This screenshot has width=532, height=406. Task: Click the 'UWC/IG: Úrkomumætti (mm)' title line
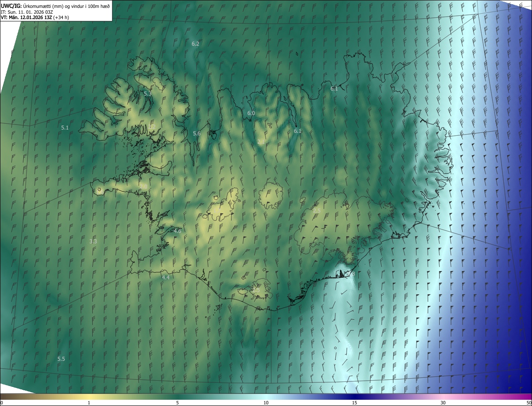pos(55,6)
